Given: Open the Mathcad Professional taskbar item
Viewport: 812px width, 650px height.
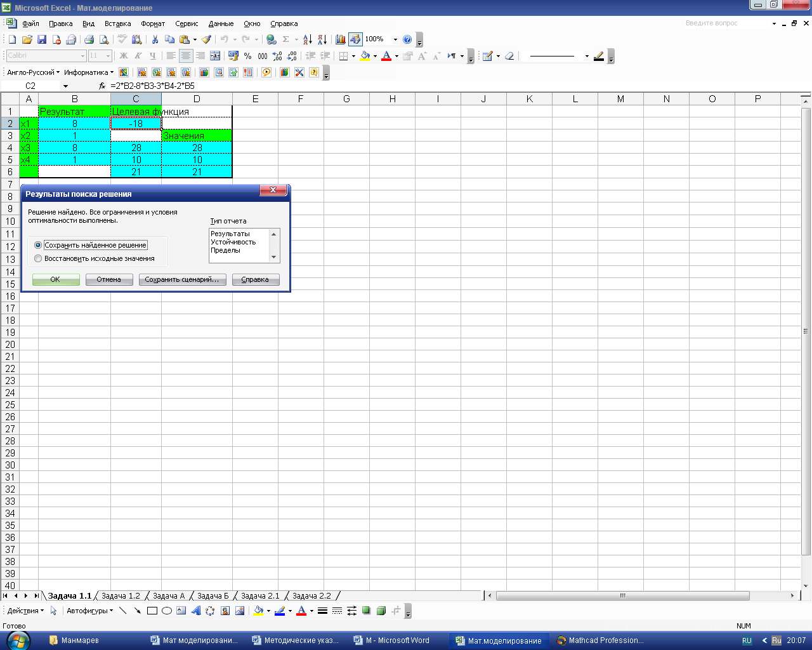Looking at the screenshot, I should (x=600, y=640).
